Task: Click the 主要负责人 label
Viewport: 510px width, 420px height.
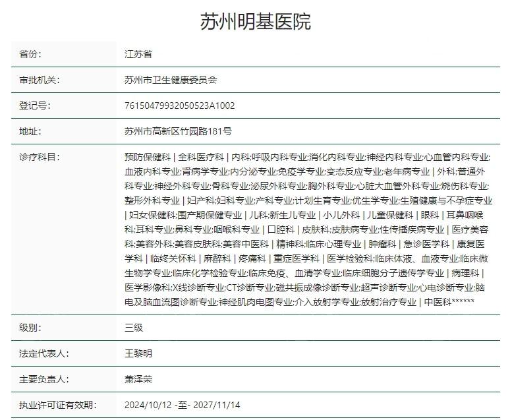Action: click(43, 379)
